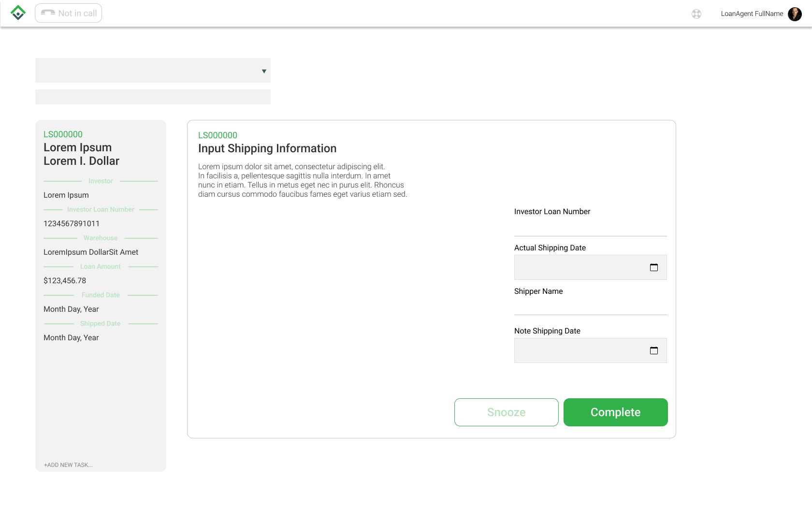Open Actual Shipping Date calendar icon
This screenshot has height=522, width=812.
tap(654, 267)
